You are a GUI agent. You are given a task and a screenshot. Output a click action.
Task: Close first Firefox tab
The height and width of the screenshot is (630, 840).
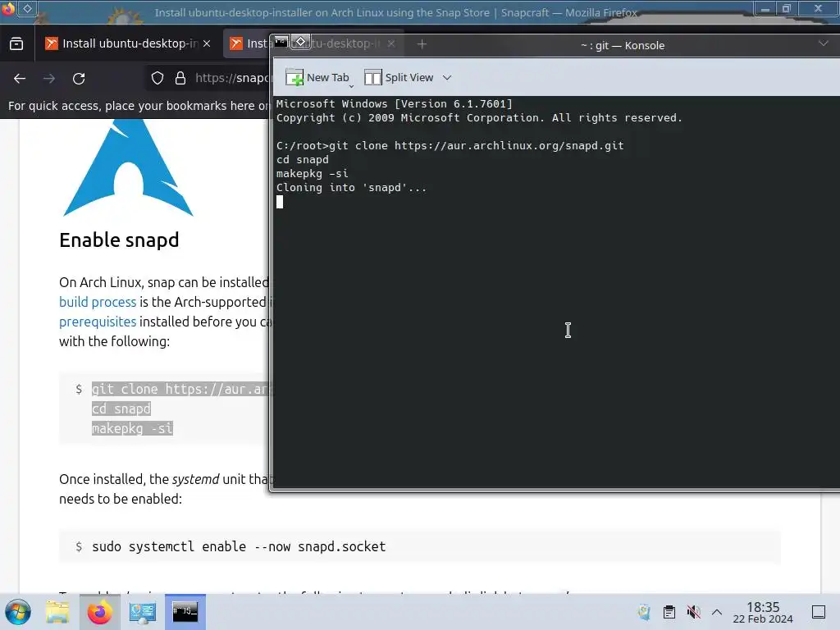pos(207,43)
